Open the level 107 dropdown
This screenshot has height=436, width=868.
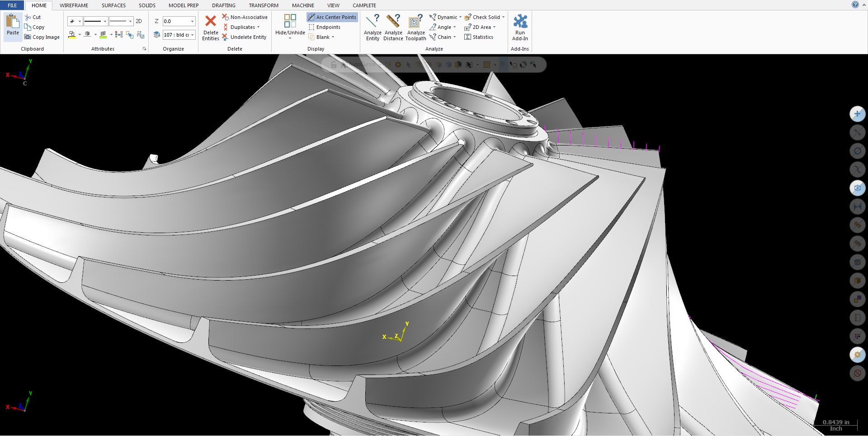[192, 35]
